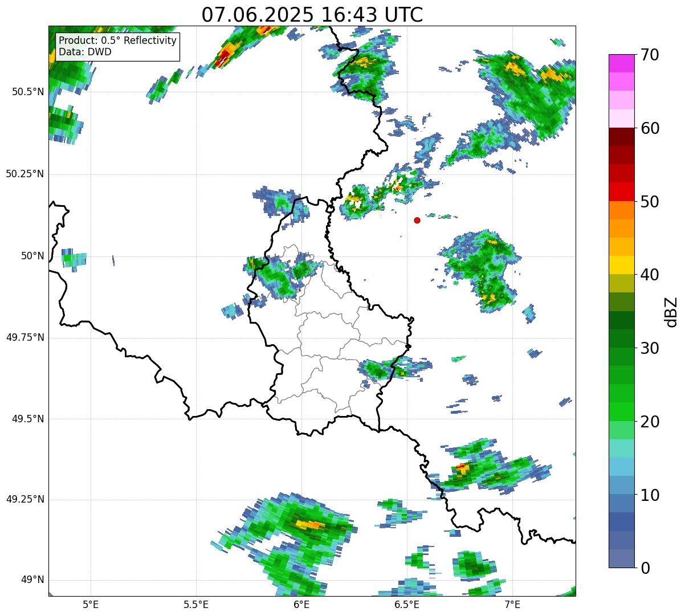This screenshot has width=685, height=616.
Task: Click the 49.75°N latitude label
Action: tap(25, 337)
